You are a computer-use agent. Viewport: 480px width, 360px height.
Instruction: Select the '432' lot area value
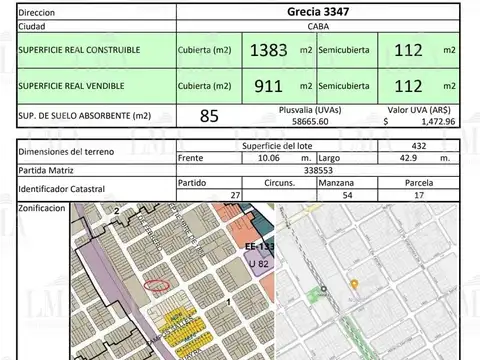click(419, 146)
